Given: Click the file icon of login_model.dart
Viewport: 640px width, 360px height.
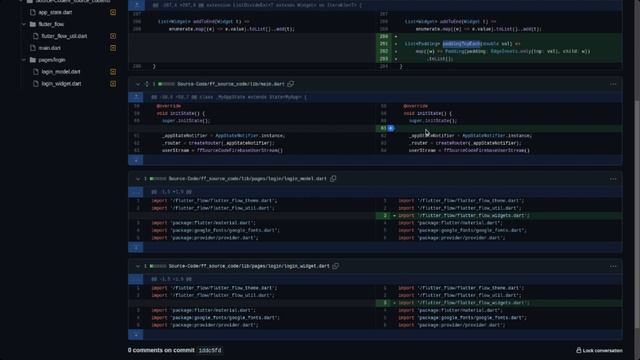Looking at the screenshot, I should [x=36, y=71].
